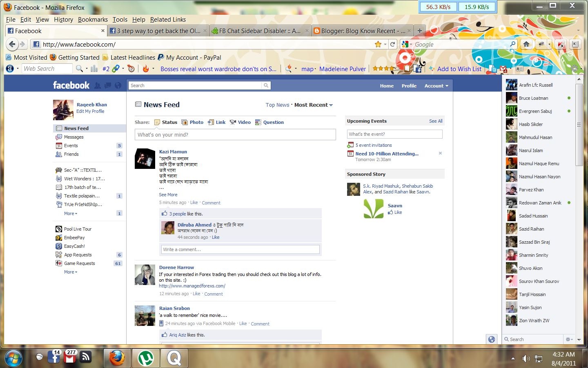Viewport: 588px width, 368px height.
Task: Click the Alexa magnifier search icon in the toolbar
Action: coord(79,69)
